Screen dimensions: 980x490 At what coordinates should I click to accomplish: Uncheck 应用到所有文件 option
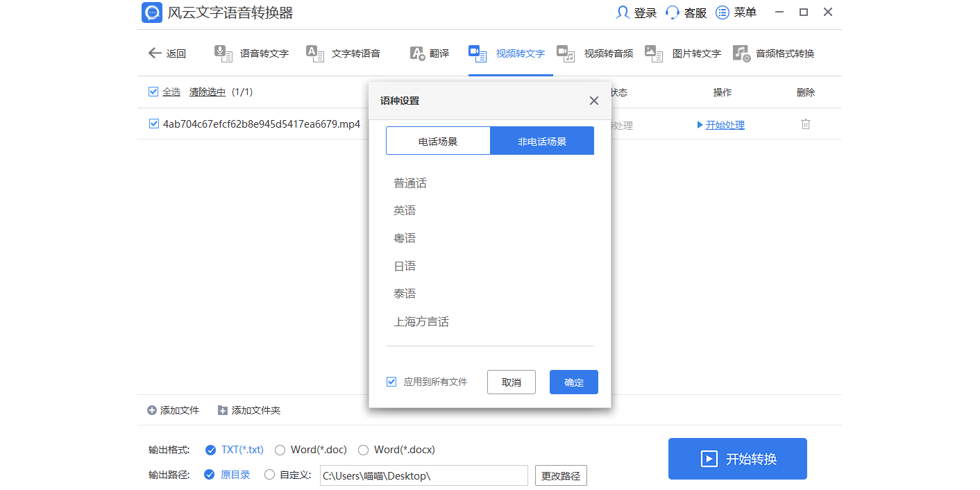click(x=391, y=382)
